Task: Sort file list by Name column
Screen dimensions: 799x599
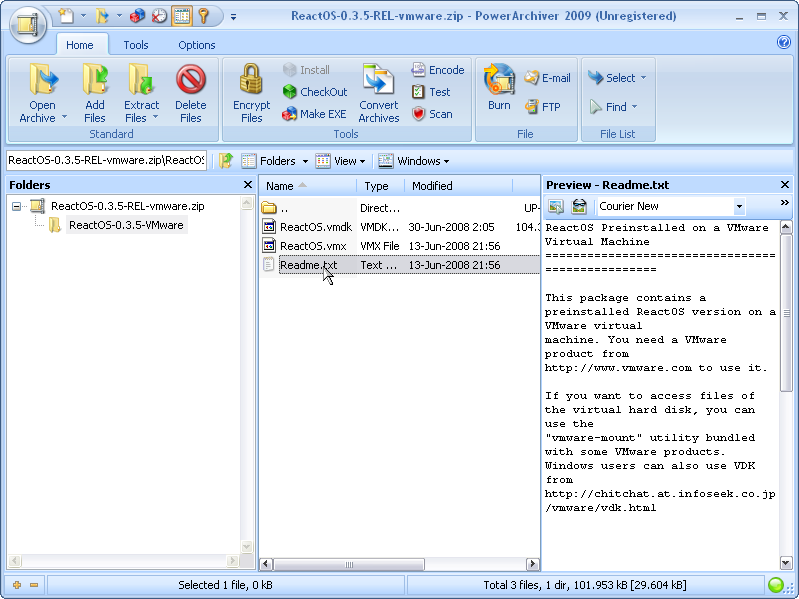Action: [308, 186]
